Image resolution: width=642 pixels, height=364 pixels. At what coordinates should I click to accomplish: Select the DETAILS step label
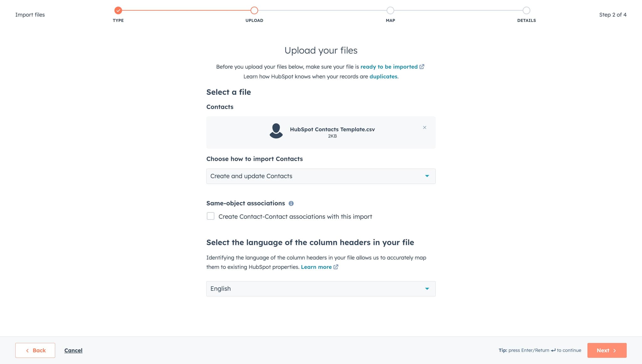pos(526,20)
